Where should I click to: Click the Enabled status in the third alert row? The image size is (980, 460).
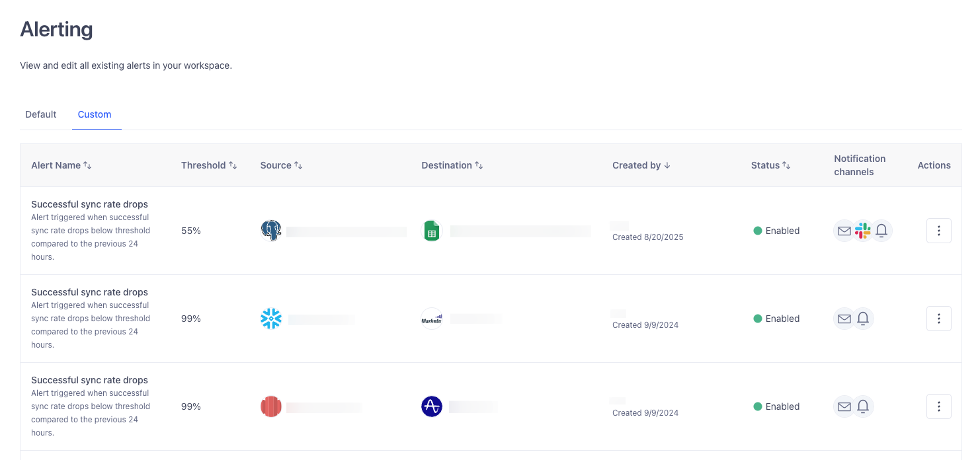pyautogui.click(x=776, y=406)
